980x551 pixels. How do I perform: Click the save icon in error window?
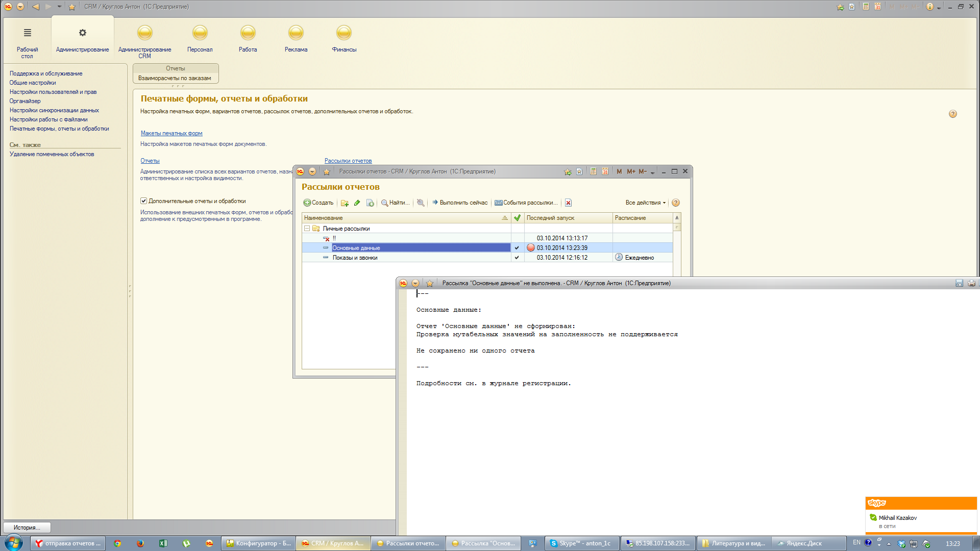(959, 283)
